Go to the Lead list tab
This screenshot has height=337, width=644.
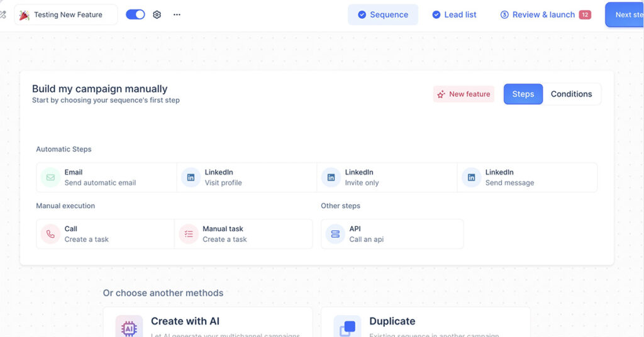[x=454, y=14]
